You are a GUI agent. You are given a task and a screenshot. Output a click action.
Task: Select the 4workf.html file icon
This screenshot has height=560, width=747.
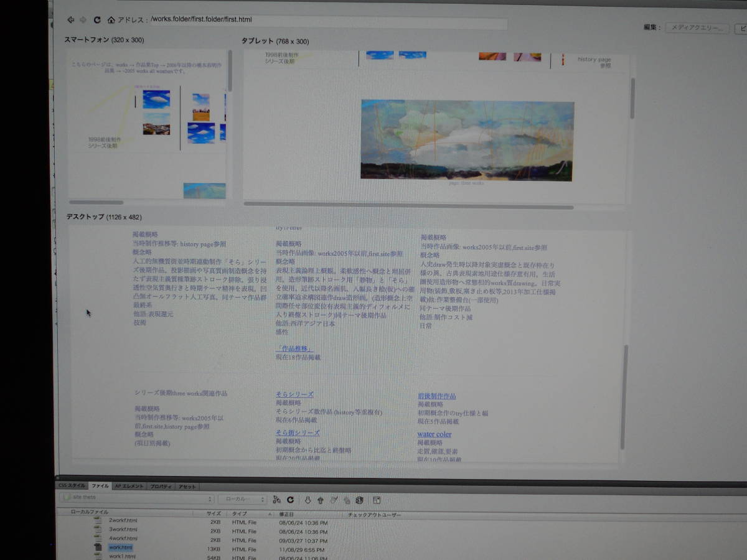tap(97, 538)
